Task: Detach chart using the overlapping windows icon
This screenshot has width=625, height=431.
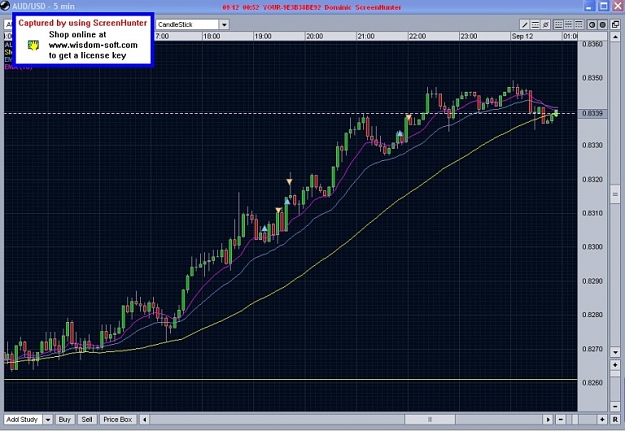Action: click(615, 25)
